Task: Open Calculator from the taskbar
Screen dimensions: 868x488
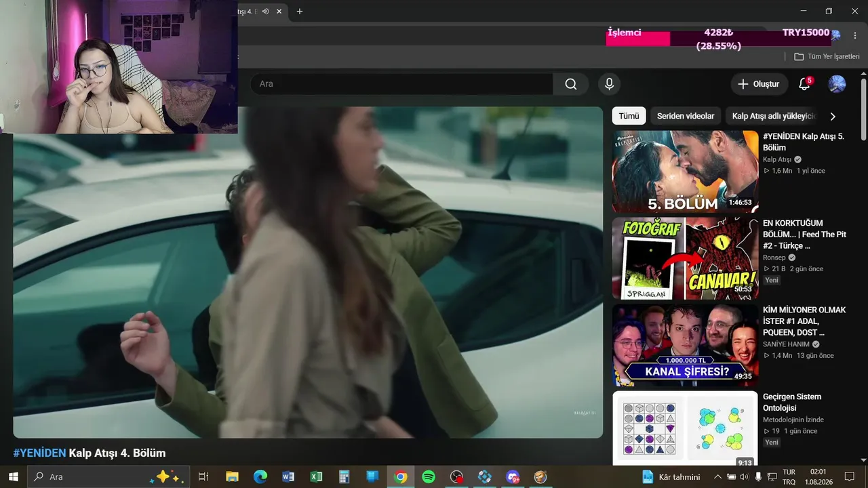Action: (x=344, y=476)
